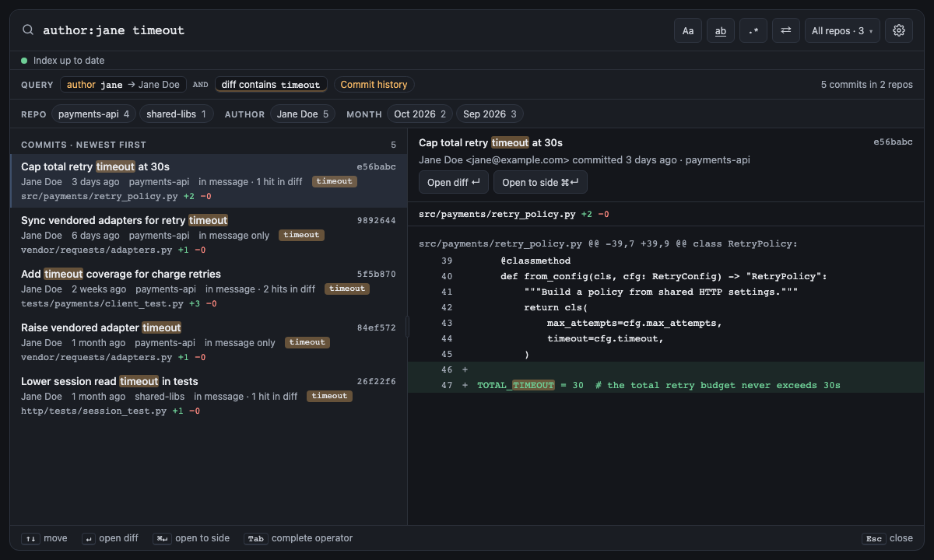
Task: Click the author jane → Jane Doe chip
Action: click(123, 85)
